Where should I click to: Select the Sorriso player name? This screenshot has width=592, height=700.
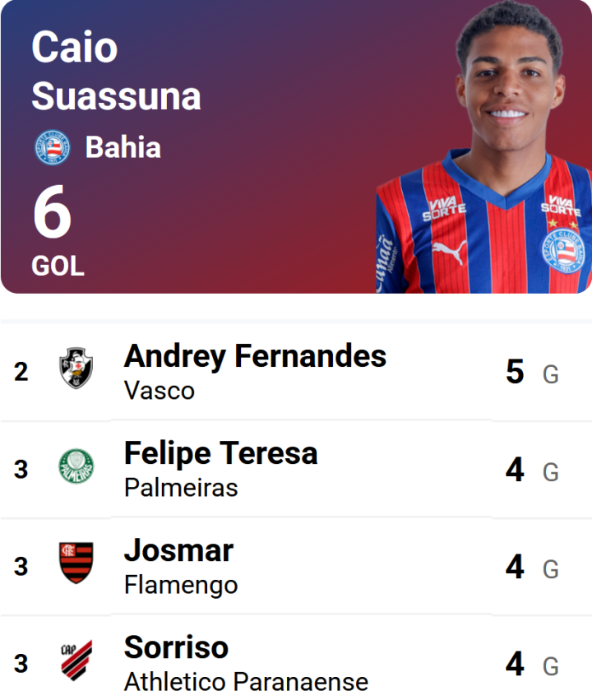[176, 647]
